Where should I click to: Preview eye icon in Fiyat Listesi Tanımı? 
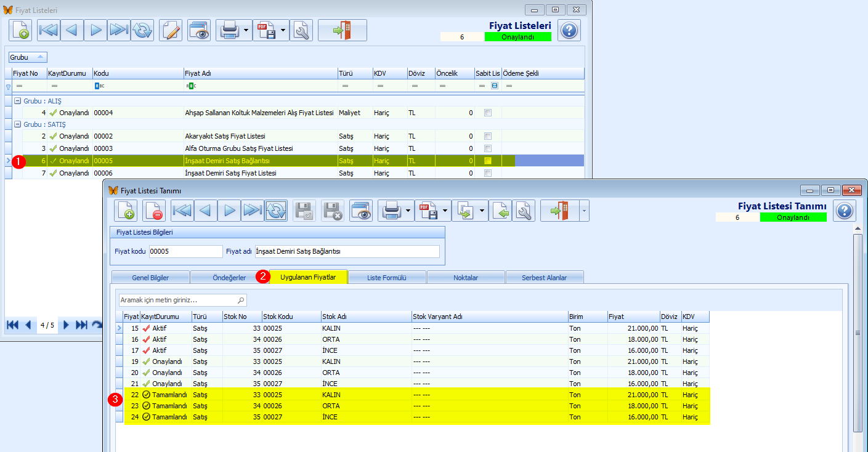pyautogui.click(x=361, y=211)
